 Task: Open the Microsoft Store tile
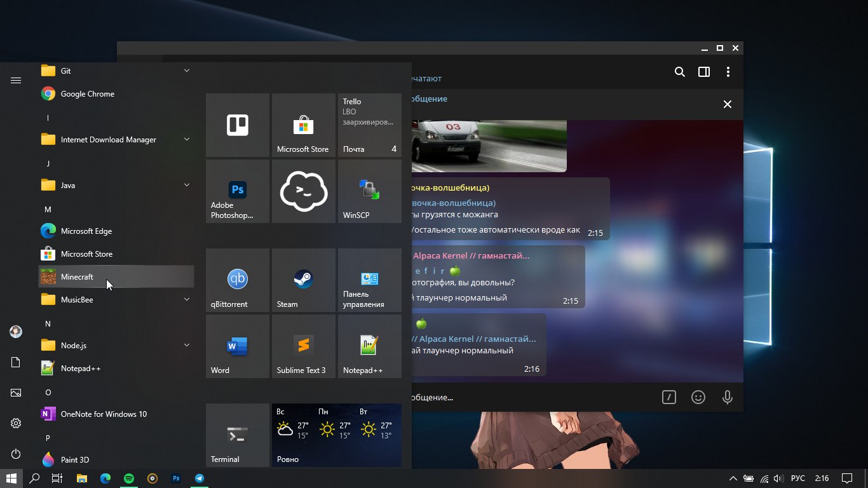click(x=304, y=125)
